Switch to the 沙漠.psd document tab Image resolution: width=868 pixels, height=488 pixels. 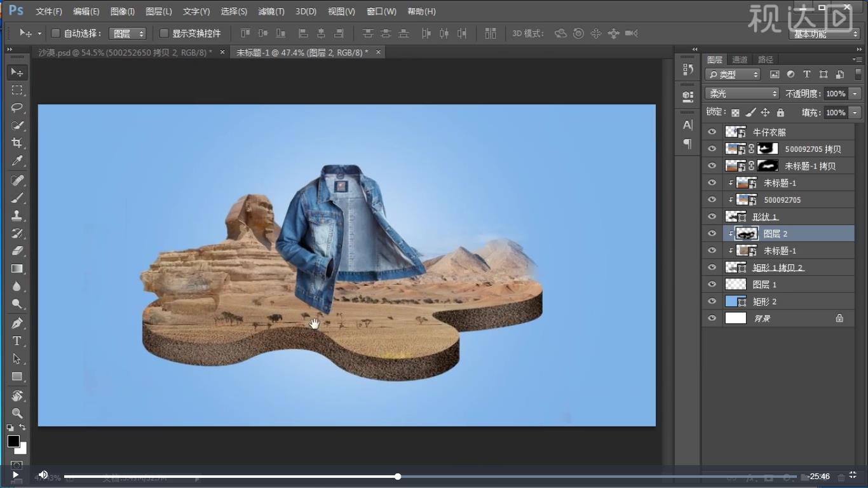pyautogui.click(x=125, y=53)
